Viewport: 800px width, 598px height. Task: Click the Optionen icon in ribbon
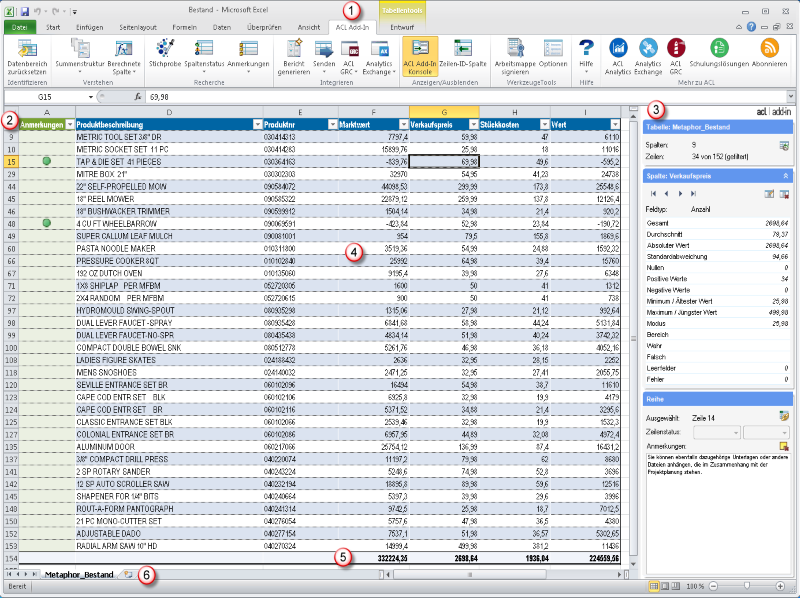[x=553, y=48]
